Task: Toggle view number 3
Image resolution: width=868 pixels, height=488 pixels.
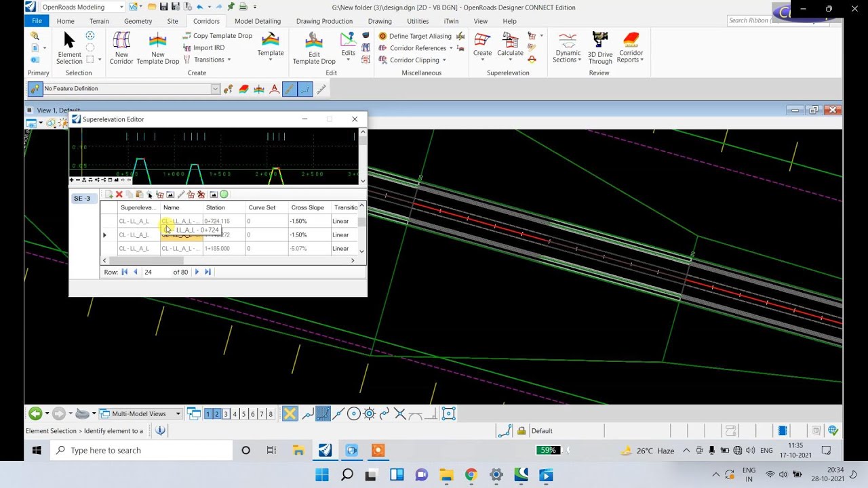Action: [226, 414]
